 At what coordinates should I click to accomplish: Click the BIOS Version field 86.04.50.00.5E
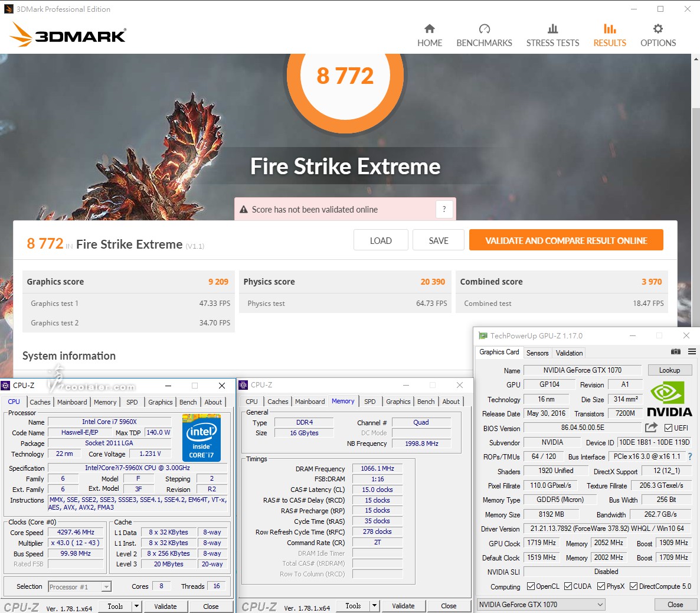(x=583, y=428)
